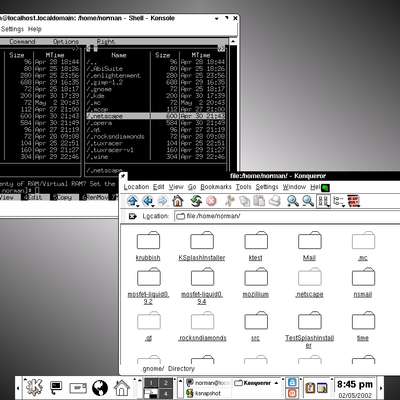Click the 4Edit function key in Midnight Commander
Viewport: 400px width, 400px height.
coord(32,197)
